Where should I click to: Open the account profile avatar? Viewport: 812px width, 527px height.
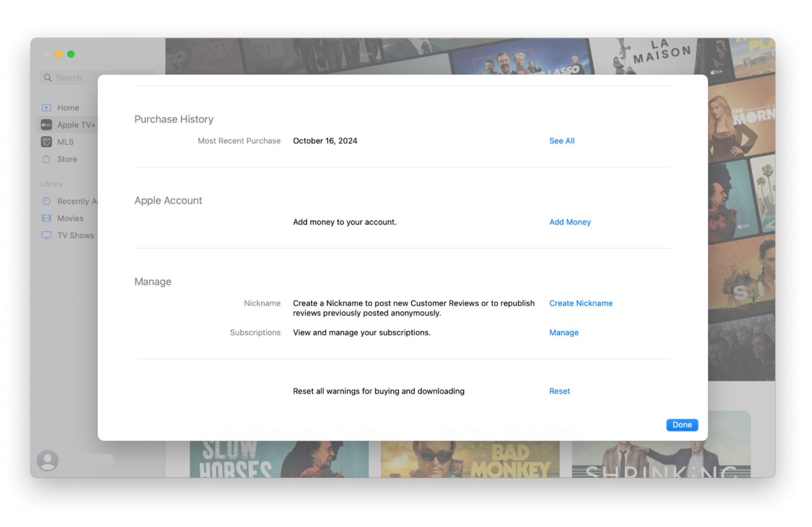pyautogui.click(x=47, y=461)
